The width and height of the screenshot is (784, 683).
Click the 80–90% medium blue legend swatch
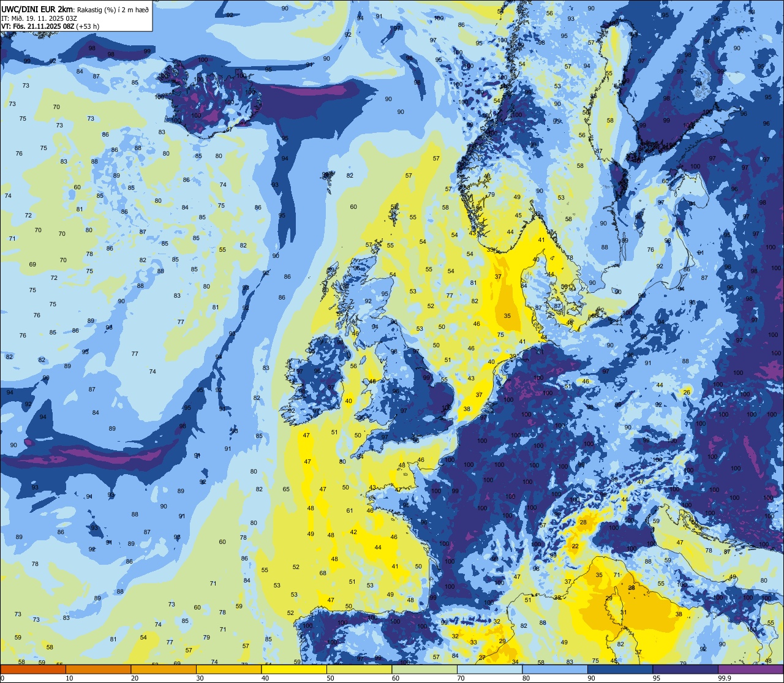555,669
